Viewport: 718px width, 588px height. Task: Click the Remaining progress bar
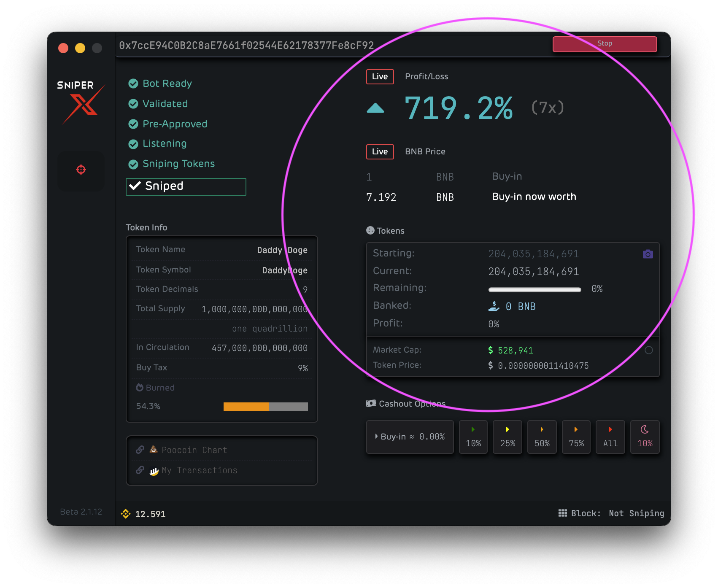pos(534,289)
